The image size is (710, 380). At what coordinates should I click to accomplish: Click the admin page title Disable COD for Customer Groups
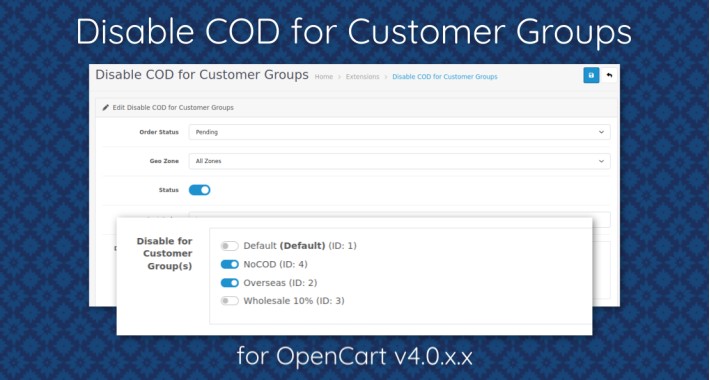pos(202,75)
